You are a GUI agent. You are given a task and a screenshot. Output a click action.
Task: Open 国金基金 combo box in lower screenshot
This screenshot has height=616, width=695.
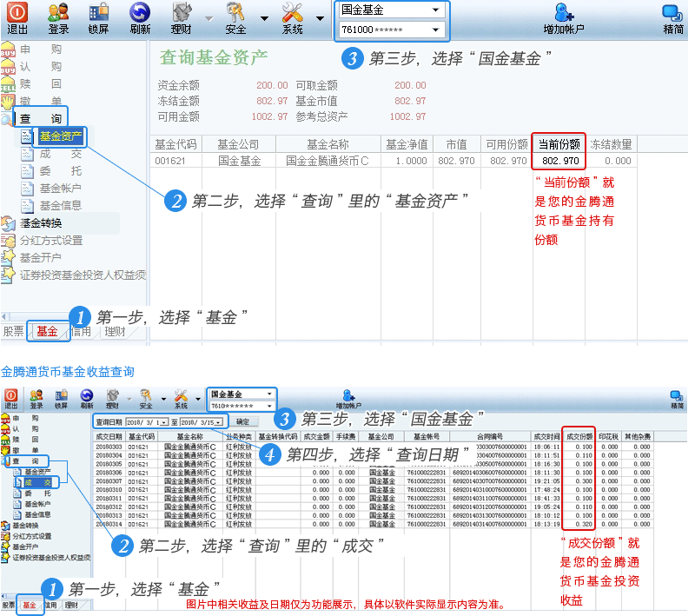click(x=242, y=394)
